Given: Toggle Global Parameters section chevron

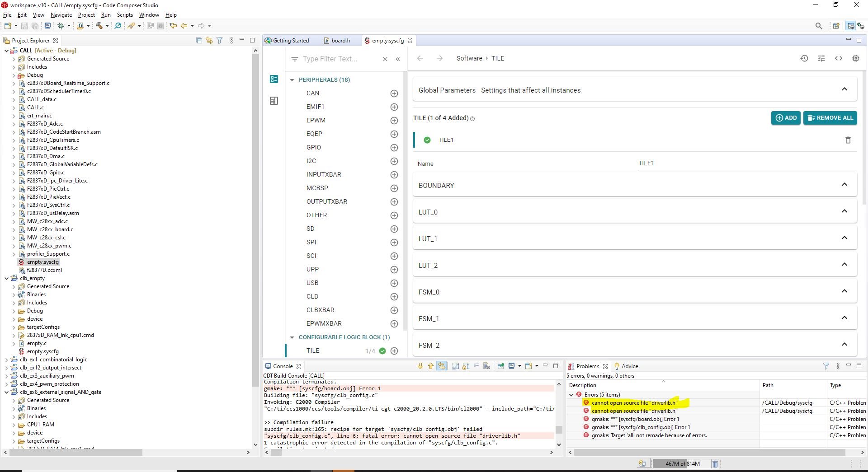Looking at the screenshot, I should [844, 89].
